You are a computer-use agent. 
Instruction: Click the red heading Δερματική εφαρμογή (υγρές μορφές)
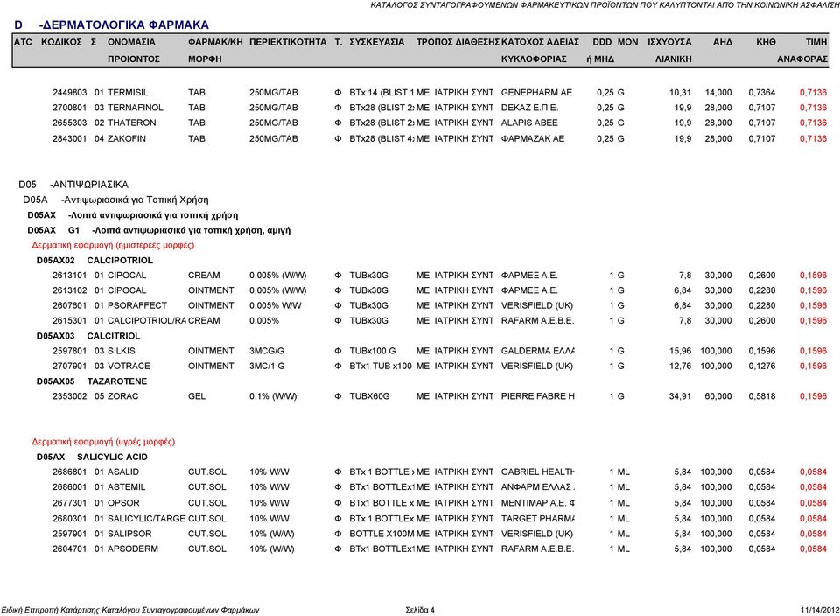pyautogui.click(x=103, y=442)
